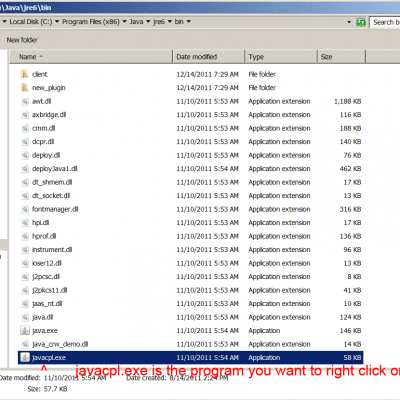Click the cmm.dll file icon
400x400 pixels.
[x=25, y=128]
